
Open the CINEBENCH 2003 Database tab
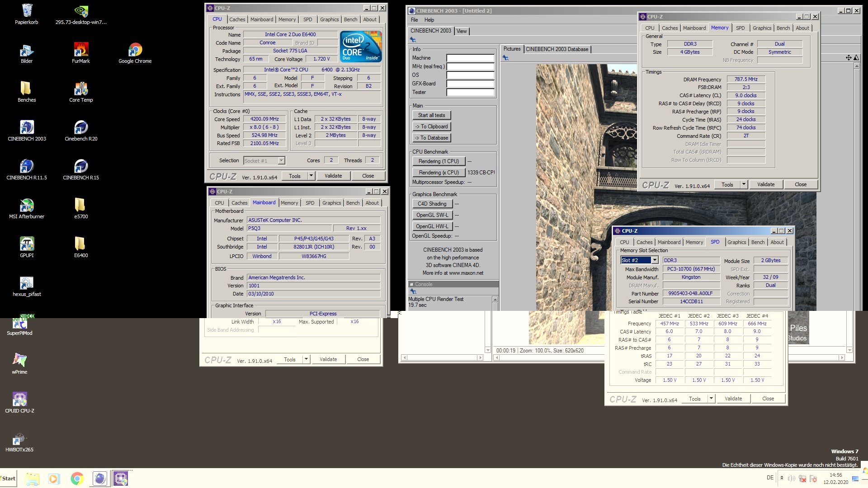pos(557,49)
